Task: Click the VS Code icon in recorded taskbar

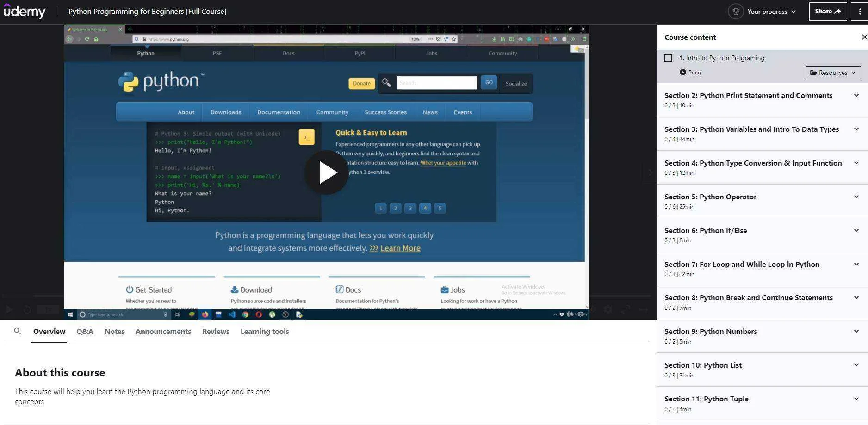Action: point(232,314)
